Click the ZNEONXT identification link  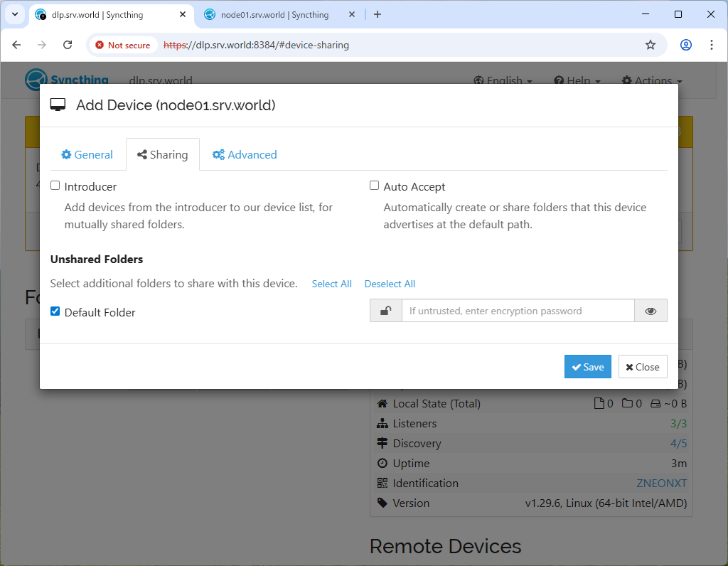pyautogui.click(x=661, y=484)
